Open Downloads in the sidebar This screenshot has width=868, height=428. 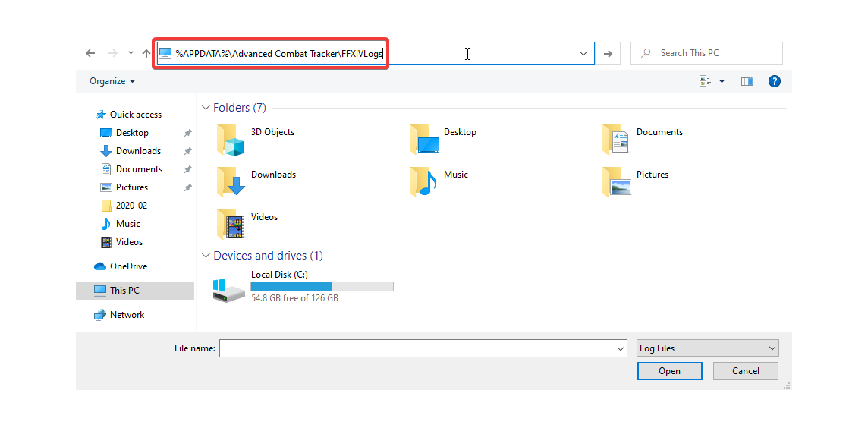(131, 151)
